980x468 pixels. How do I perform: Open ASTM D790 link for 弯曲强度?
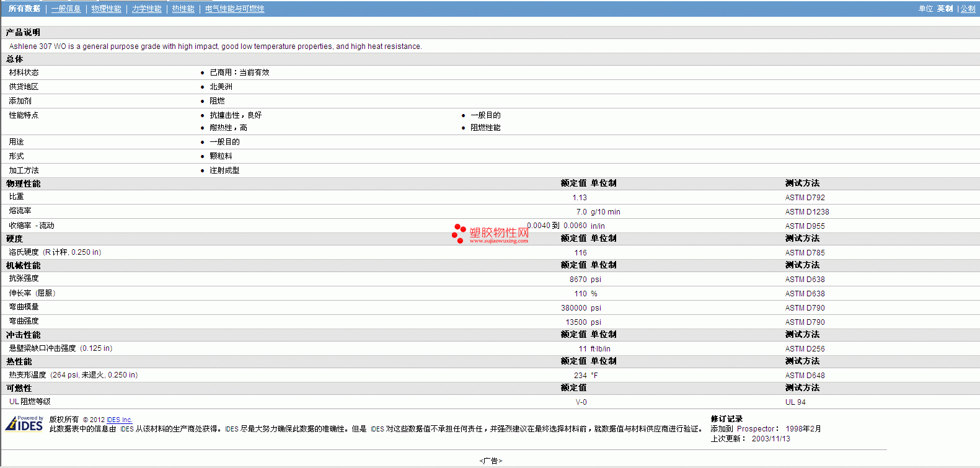[805, 322]
